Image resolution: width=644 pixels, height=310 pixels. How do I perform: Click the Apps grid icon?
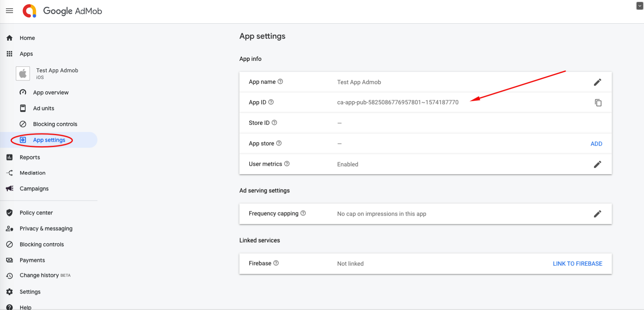point(9,54)
